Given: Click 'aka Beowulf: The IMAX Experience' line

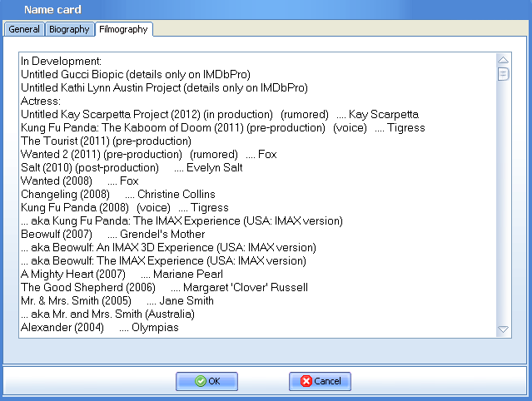Looking at the screenshot, I should [x=163, y=260].
